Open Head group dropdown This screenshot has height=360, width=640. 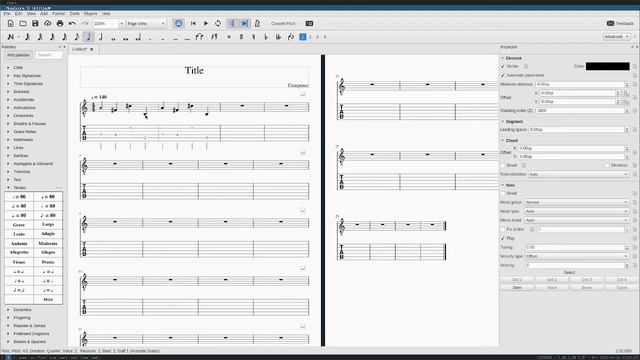(576, 202)
